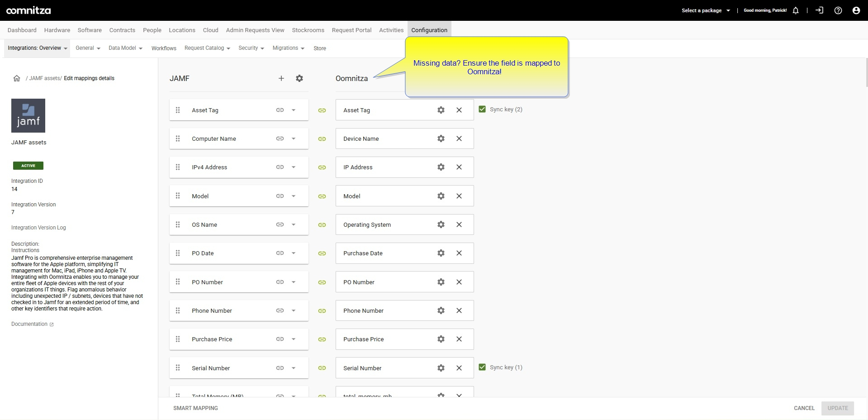Open Integrations: Overview dropdown
Screen dimensions: 868x420
click(x=37, y=48)
